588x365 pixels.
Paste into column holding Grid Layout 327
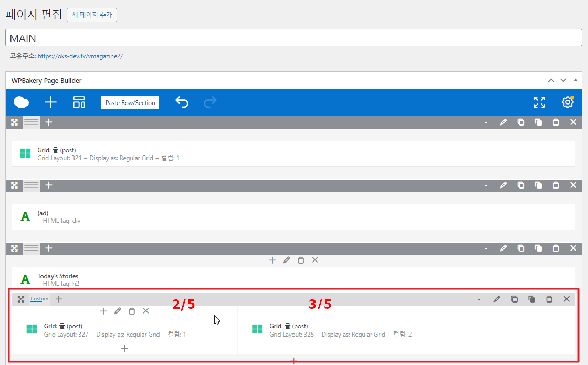[132, 311]
